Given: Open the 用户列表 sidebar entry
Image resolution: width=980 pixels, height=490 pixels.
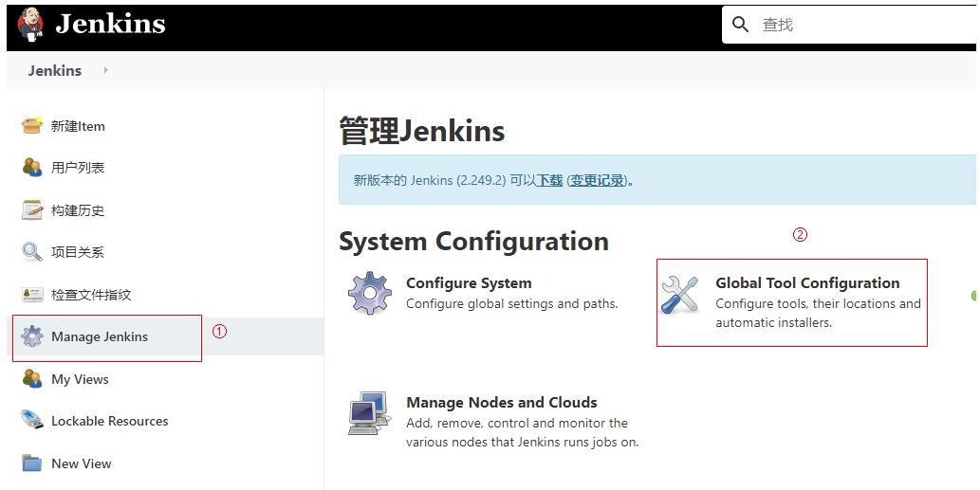Looking at the screenshot, I should (x=78, y=168).
